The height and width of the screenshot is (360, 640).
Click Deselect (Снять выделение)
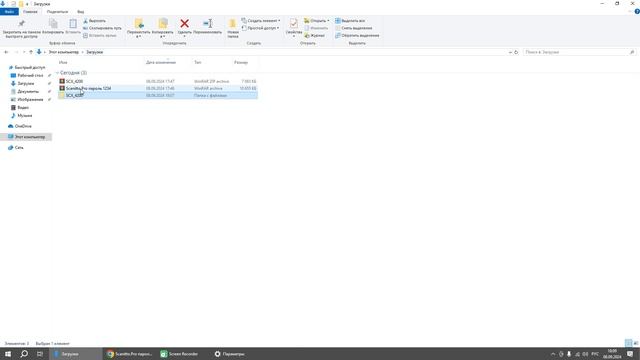click(353, 28)
